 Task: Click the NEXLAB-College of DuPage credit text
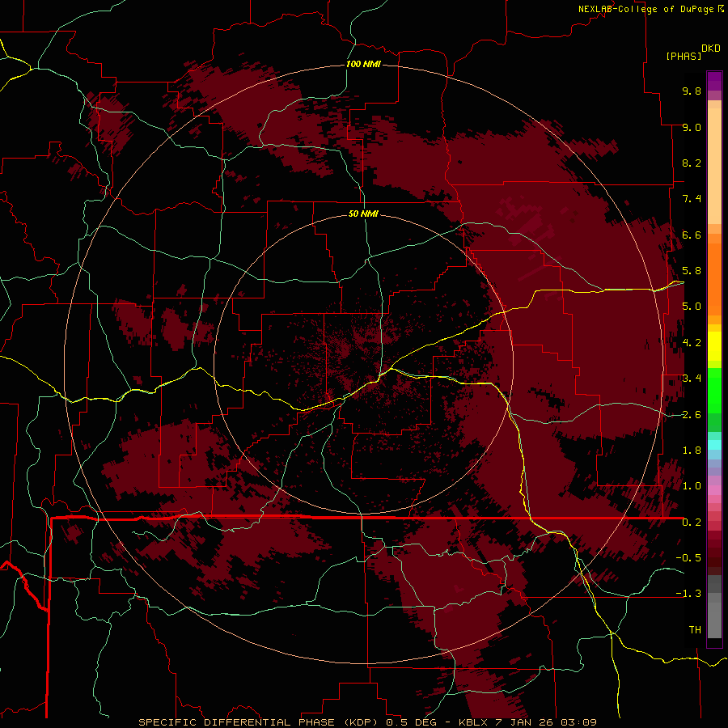point(645,9)
